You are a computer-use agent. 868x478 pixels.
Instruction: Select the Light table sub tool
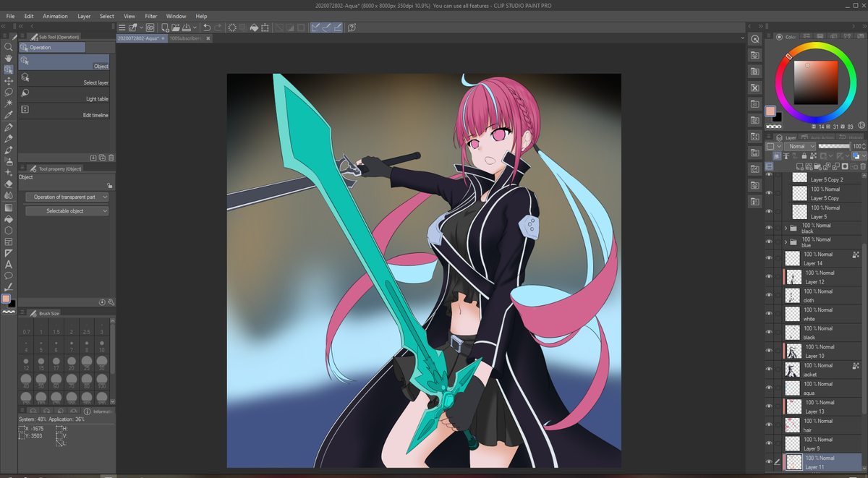[x=64, y=94]
